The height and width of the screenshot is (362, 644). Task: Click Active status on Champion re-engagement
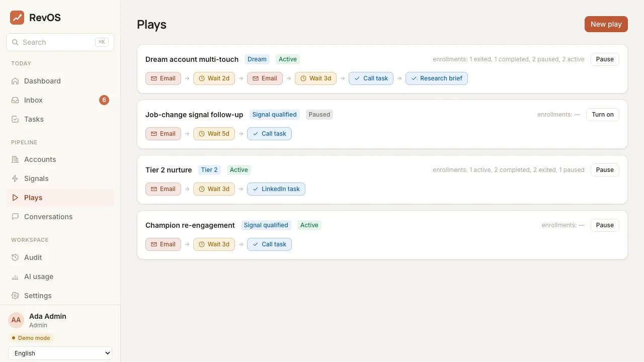coord(309,225)
